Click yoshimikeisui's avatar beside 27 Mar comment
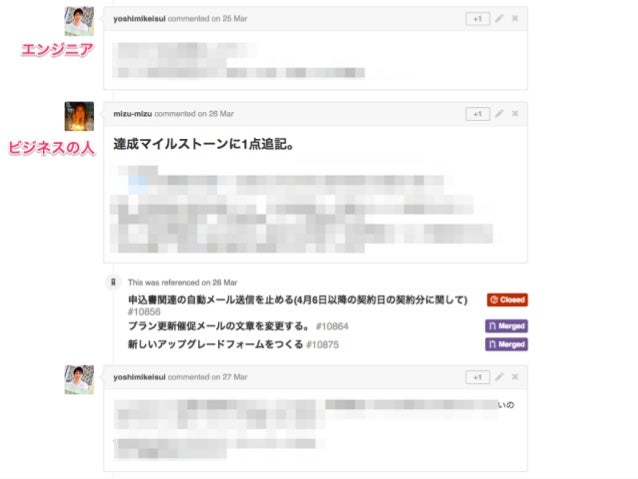This screenshot has width=638, height=479. [x=79, y=380]
